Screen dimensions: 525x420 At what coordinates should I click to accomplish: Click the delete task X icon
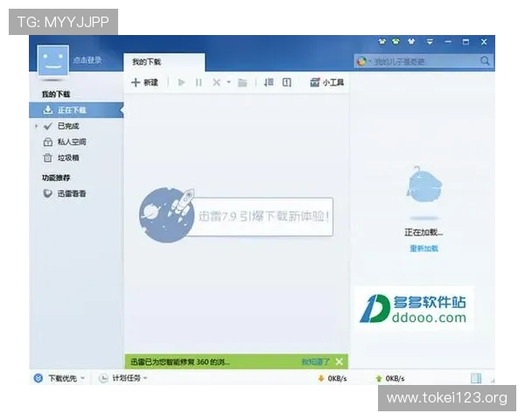click(216, 82)
